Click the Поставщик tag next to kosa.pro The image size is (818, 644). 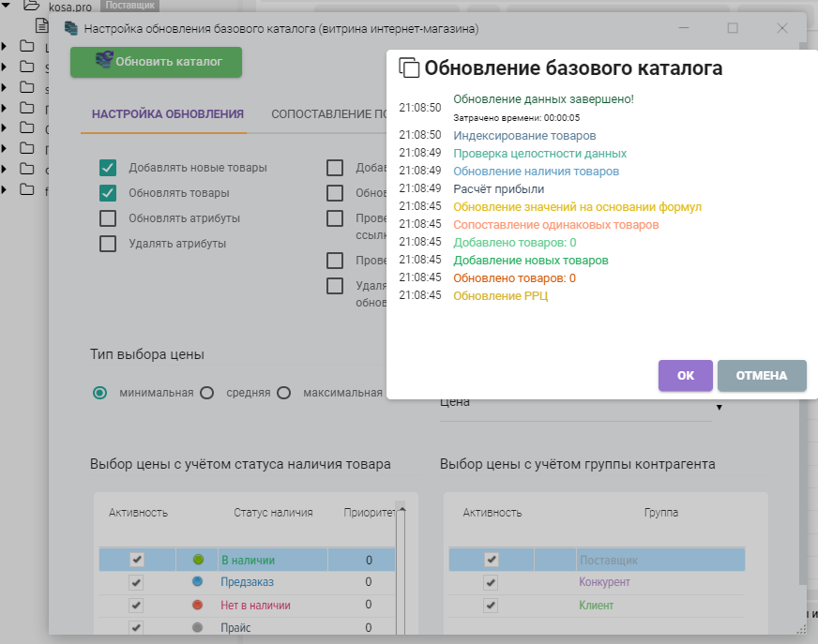pos(129,6)
